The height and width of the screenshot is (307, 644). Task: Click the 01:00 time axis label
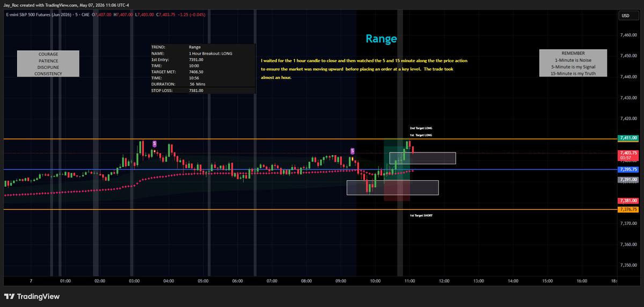tap(65, 281)
